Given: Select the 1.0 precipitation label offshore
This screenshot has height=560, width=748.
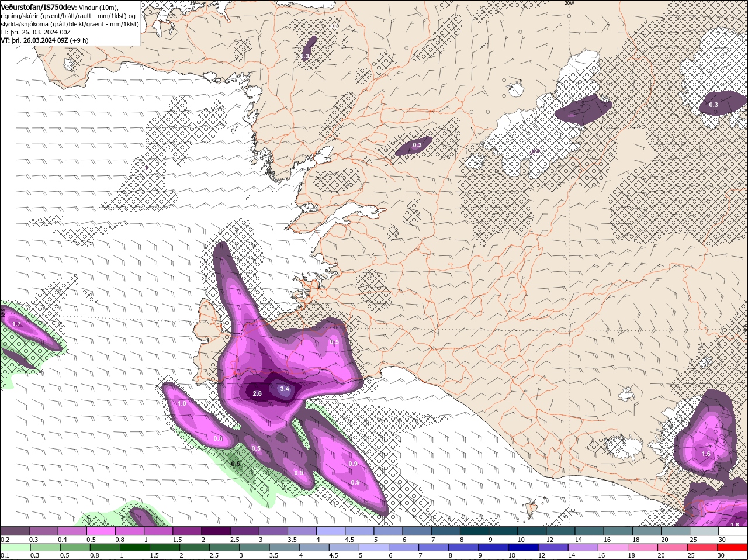Looking at the screenshot, I should (182, 403).
